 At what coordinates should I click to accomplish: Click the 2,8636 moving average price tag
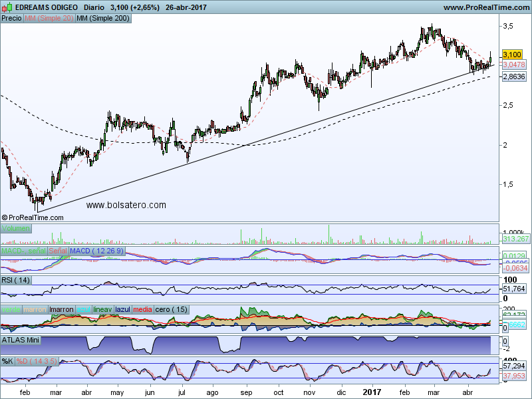pos(514,77)
